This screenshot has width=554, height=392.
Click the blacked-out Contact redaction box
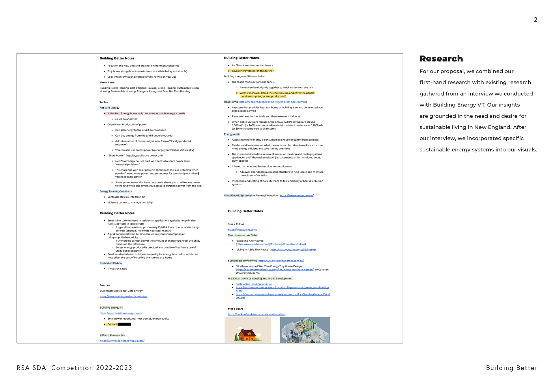coord(124,324)
